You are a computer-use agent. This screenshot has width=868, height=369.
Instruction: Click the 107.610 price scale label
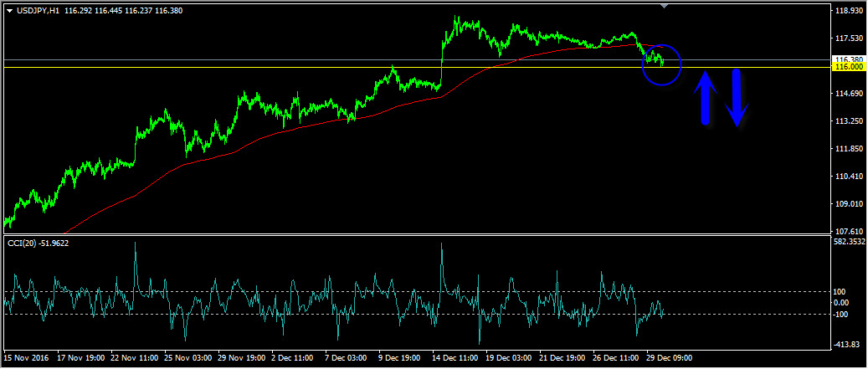tap(850, 231)
